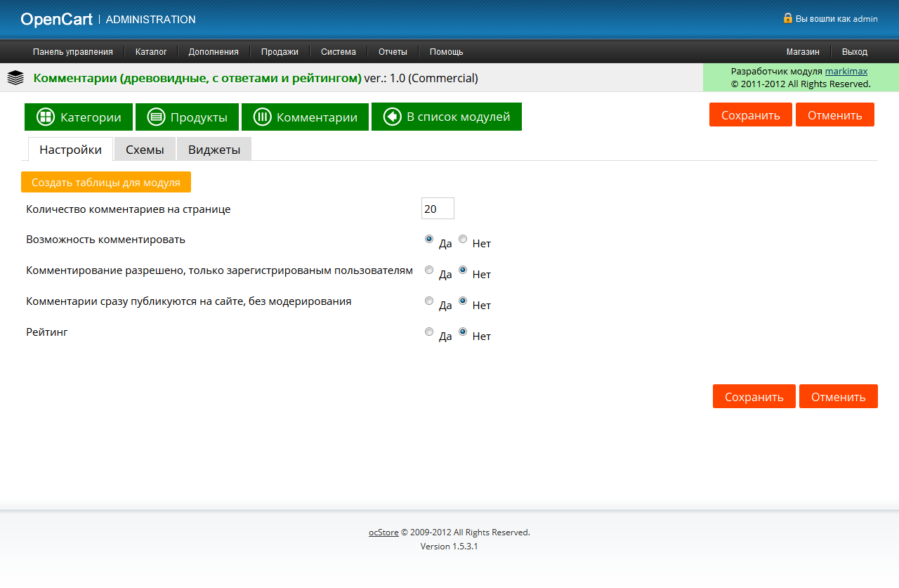899x588 pixels.
Task: Click the top Отменить button
Action: pos(835,115)
